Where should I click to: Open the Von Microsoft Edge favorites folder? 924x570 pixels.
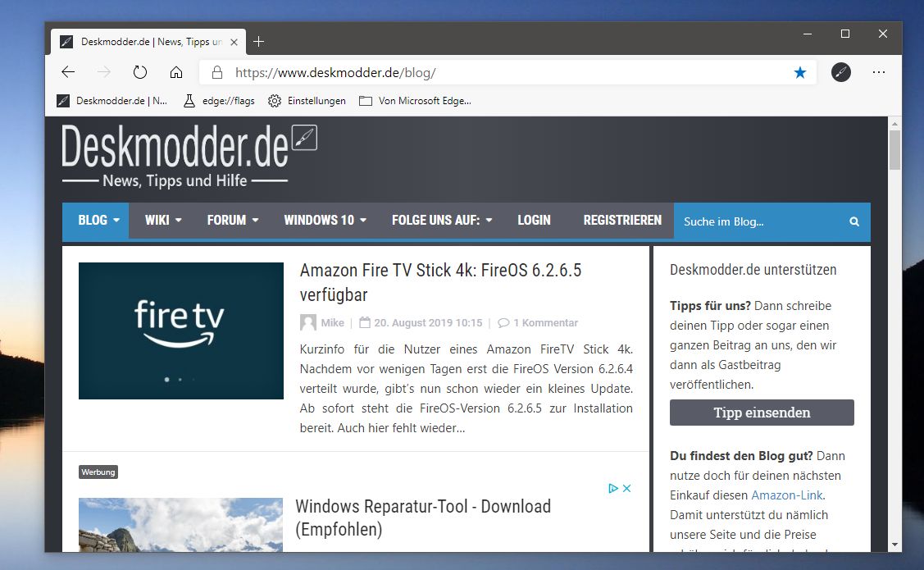416,101
